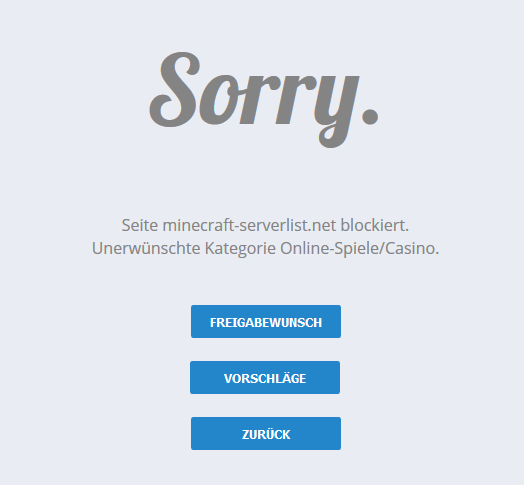Screen dimensions: 524x485
Task: Click the capital S of Sorry
Action: tap(175, 90)
